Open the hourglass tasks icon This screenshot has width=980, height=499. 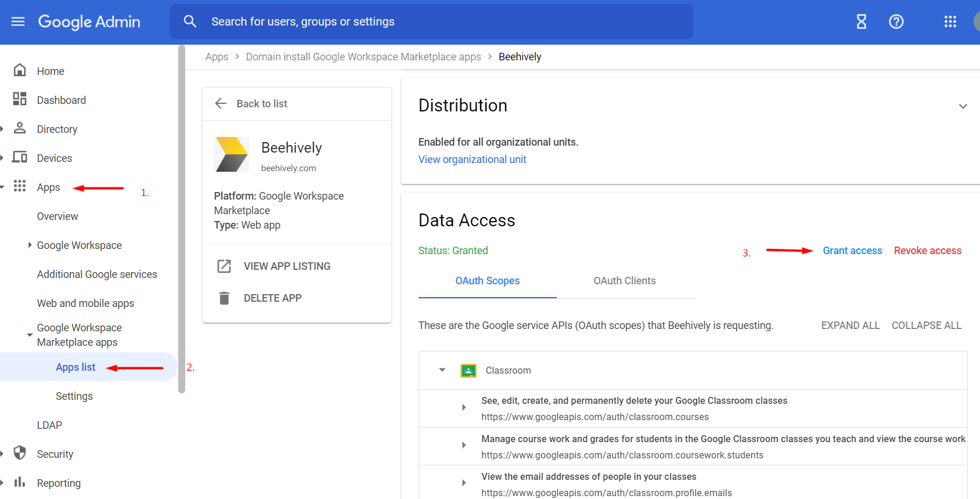[862, 21]
